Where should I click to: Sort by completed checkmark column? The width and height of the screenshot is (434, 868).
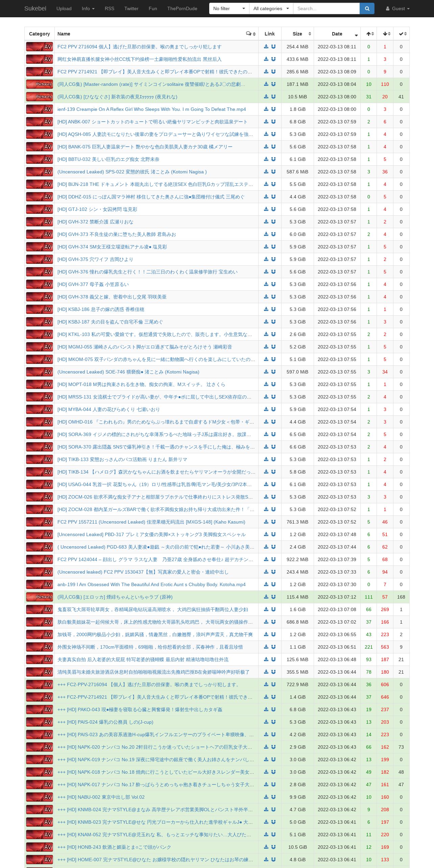pyautogui.click(x=401, y=34)
